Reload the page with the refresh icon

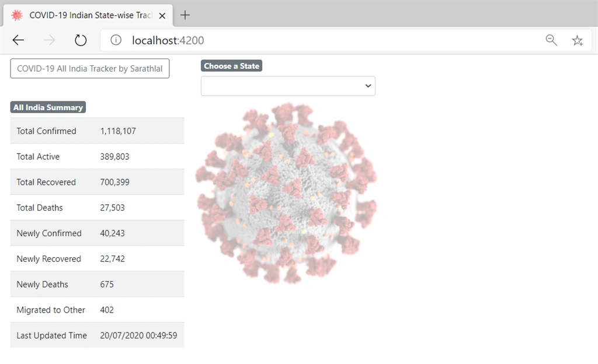click(81, 40)
